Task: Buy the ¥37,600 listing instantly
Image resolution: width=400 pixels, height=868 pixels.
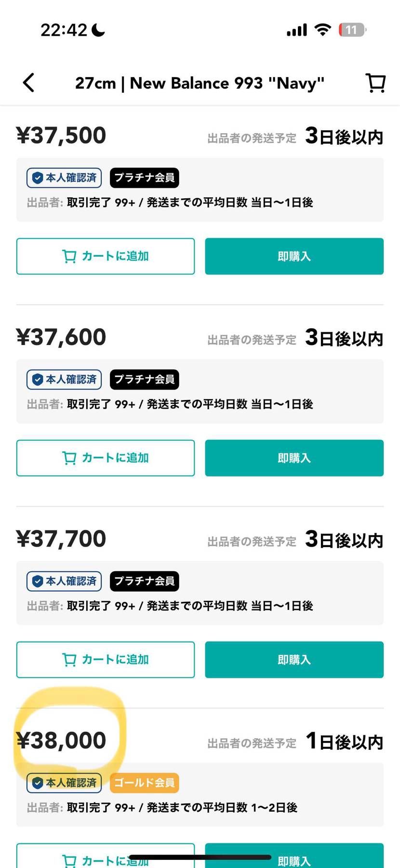Action: tap(294, 458)
